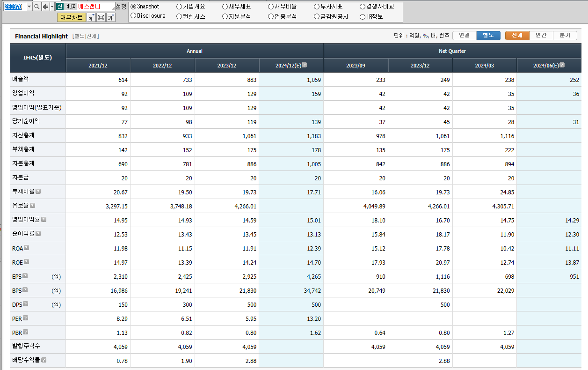The height and width of the screenshot is (370, 588).
Task: Select the 지분분석 radio button
Action: click(x=225, y=16)
